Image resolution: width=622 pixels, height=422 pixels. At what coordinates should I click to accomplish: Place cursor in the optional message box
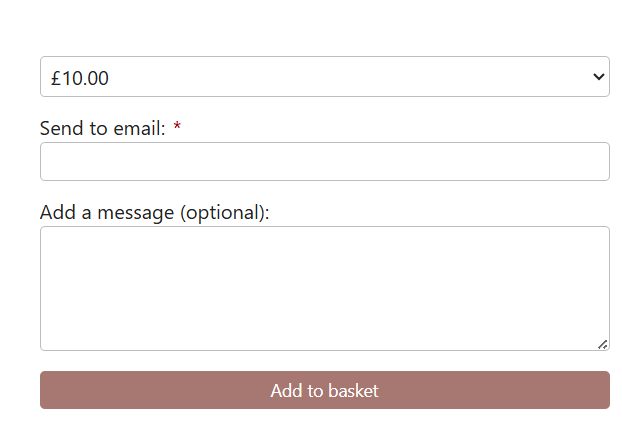click(324, 288)
